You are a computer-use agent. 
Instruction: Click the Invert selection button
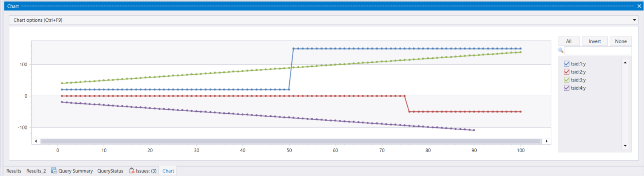tap(595, 41)
